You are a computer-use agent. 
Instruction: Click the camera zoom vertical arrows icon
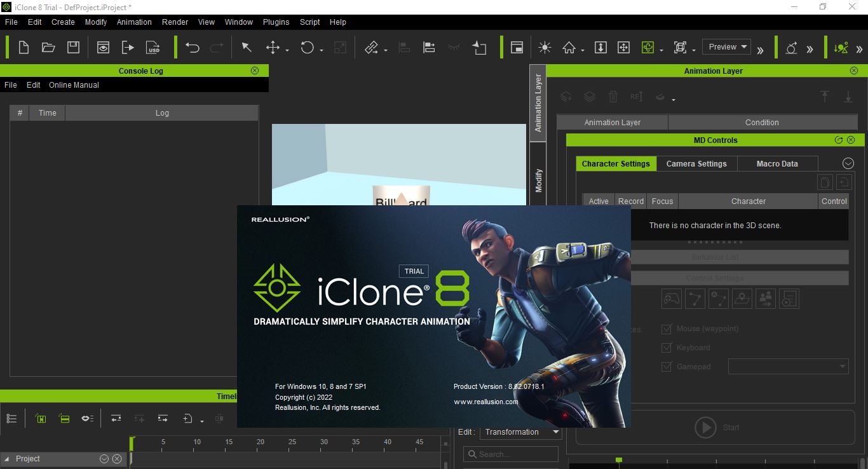coord(600,48)
